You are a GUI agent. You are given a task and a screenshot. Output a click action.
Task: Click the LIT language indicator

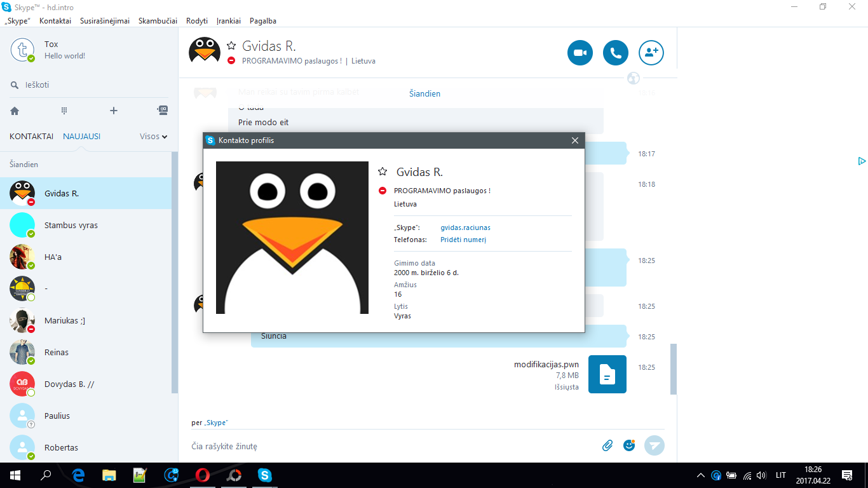[781, 475]
